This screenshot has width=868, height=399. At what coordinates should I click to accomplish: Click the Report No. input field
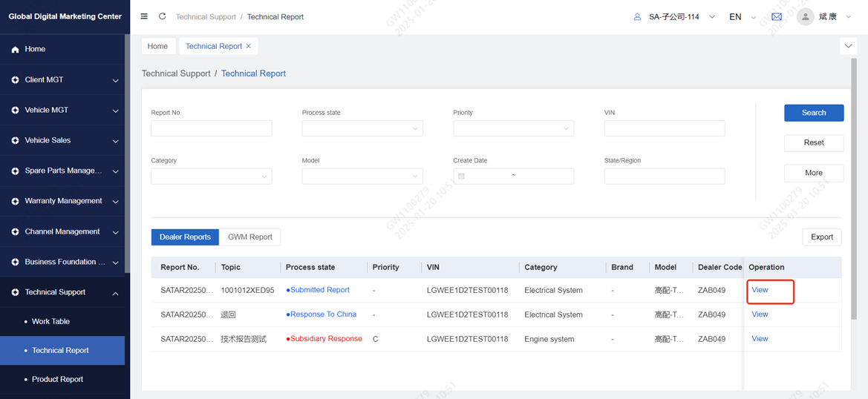[211, 128]
